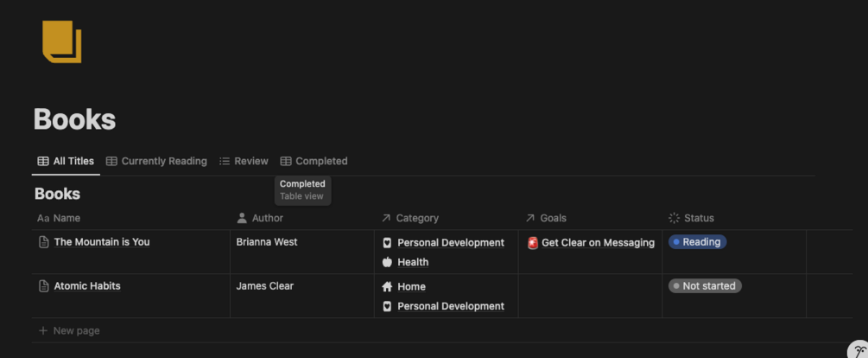Click the James Clear author cell
This screenshot has width=868, height=358.
pyautogui.click(x=265, y=286)
